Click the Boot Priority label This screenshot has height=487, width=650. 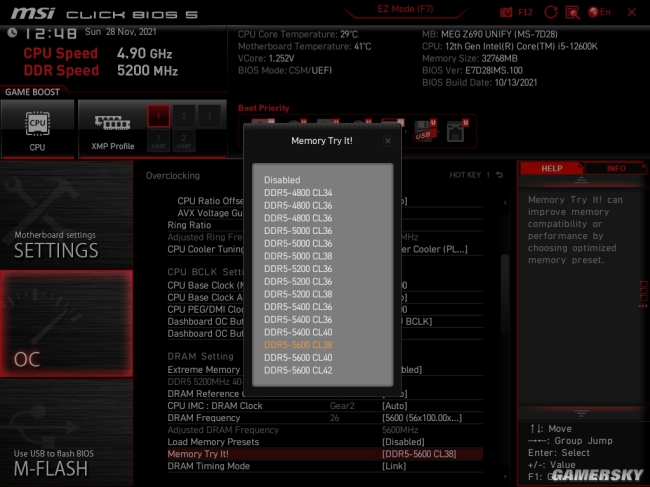[x=264, y=108]
